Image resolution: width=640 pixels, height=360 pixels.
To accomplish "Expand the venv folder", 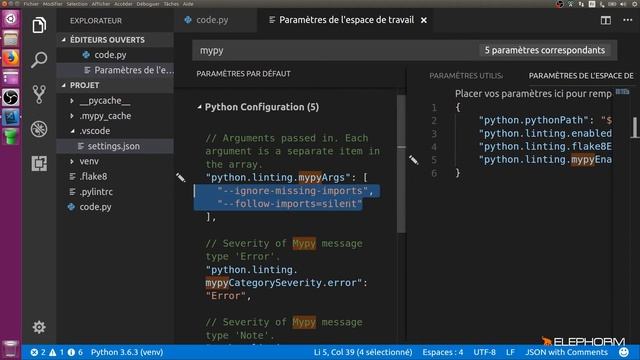I will click(x=72, y=161).
